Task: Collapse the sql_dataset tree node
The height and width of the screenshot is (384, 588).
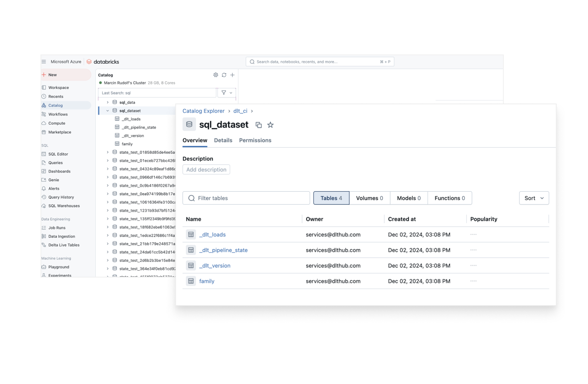Action: pyautogui.click(x=107, y=111)
